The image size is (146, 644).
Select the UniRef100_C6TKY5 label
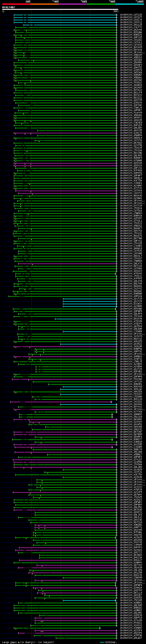(131, 336)
